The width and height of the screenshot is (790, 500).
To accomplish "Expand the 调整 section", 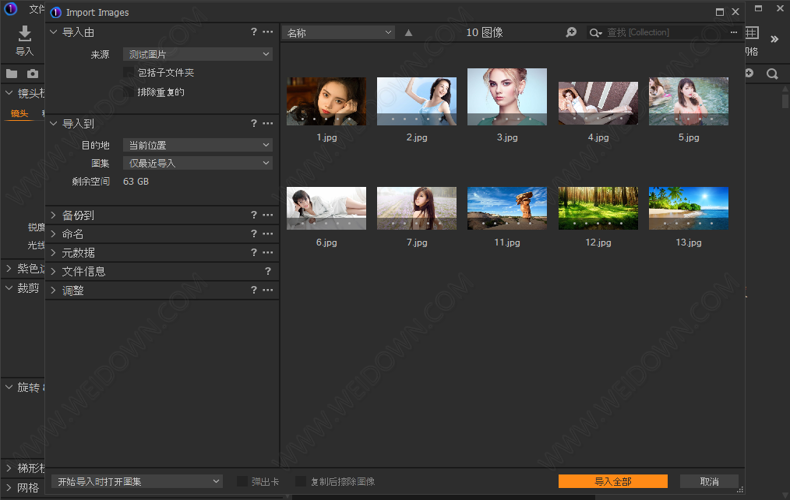I will click(53, 290).
